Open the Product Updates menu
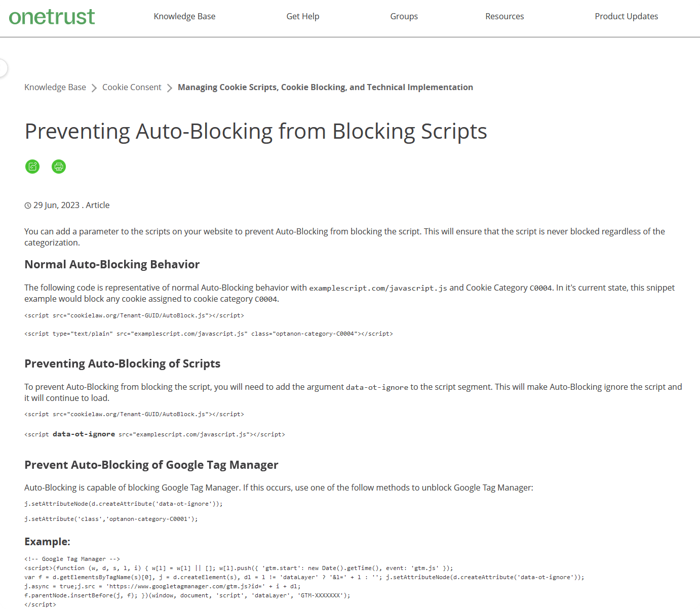The height and width of the screenshot is (609, 700). 626,16
